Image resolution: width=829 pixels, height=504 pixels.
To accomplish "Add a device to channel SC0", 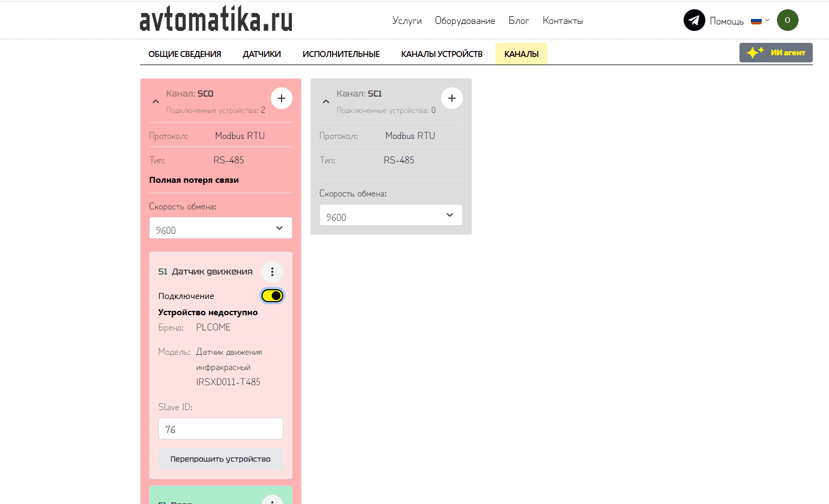I will tap(282, 98).
